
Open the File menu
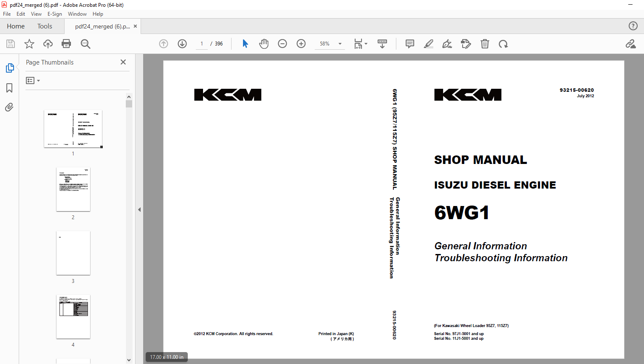coord(7,14)
